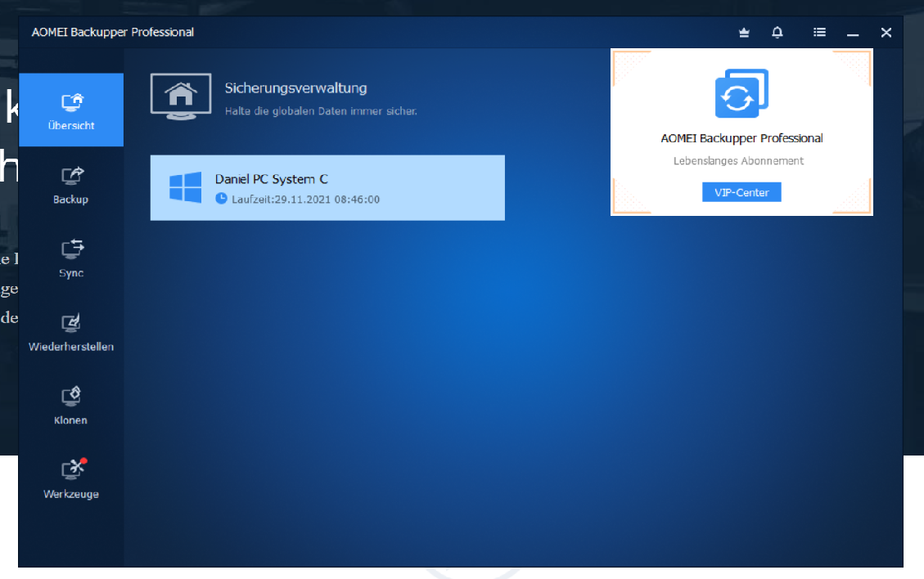The height and width of the screenshot is (579, 924).
Task: Select the Daniel PC System C backup task
Action: 327,188
